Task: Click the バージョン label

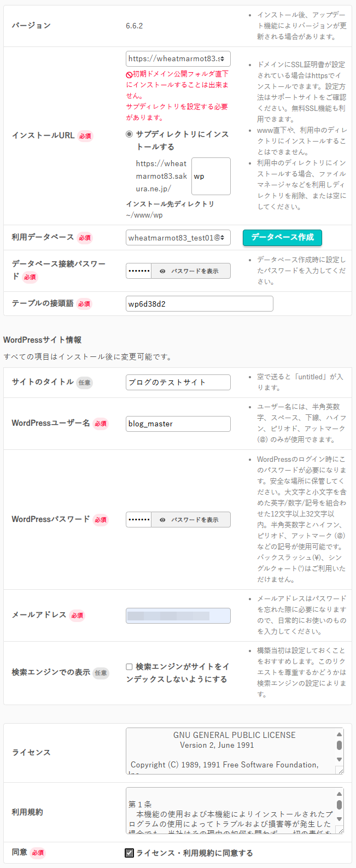Action: tap(31, 26)
